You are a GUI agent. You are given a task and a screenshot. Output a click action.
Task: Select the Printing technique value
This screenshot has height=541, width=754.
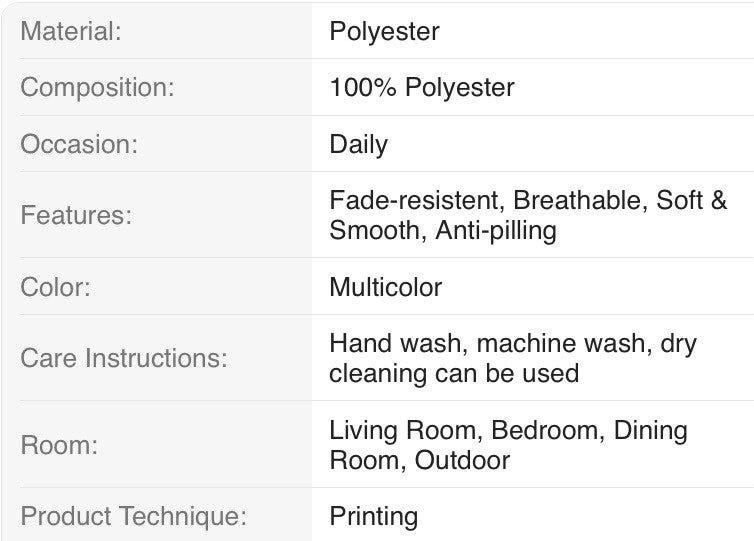pyautogui.click(x=374, y=517)
